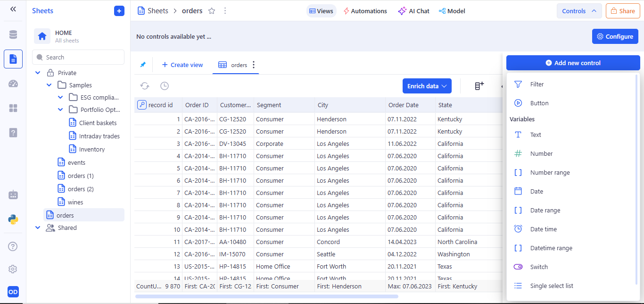
Task: Open the events sheet
Action: (71, 162)
